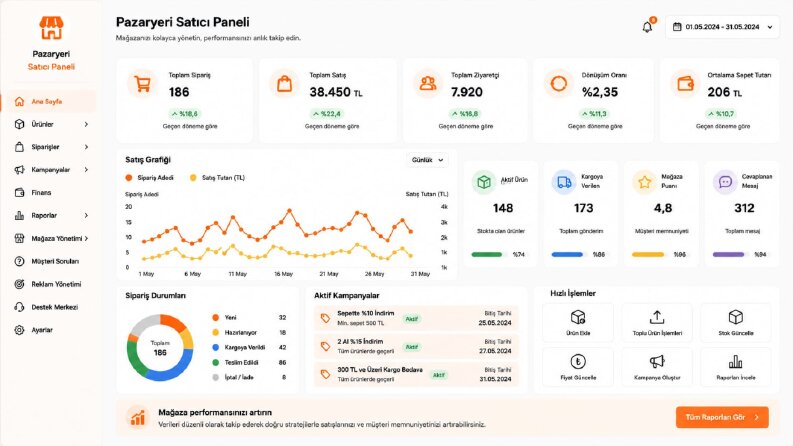Click the Kargoya Verilen truck icon
This screenshot has height=446, width=793.
(x=564, y=182)
